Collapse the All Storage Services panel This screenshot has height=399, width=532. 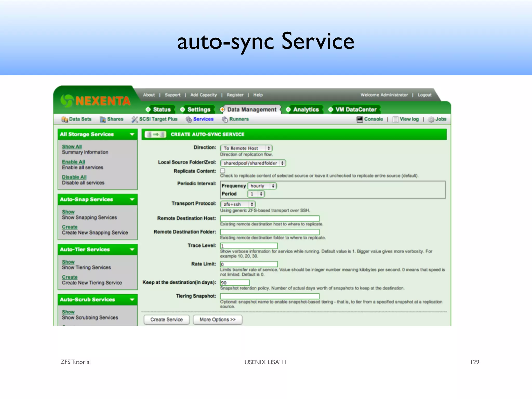click(132, 134)
